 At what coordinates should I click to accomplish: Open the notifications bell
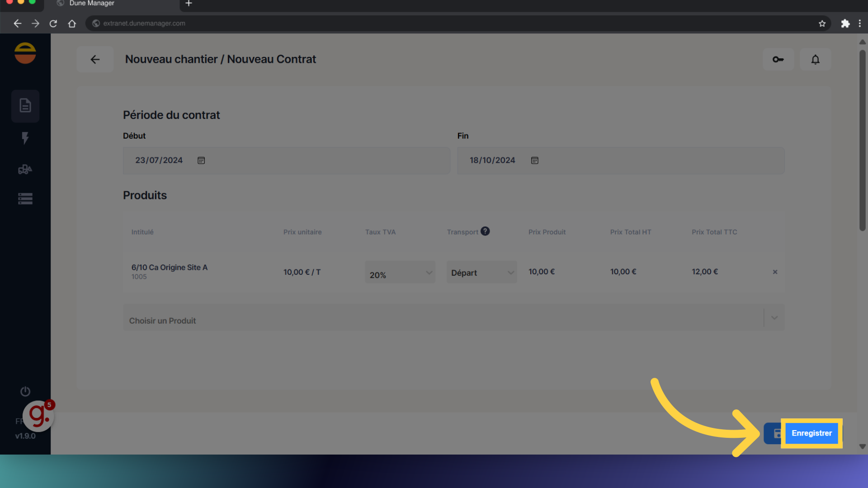click(x=815, y=59)
